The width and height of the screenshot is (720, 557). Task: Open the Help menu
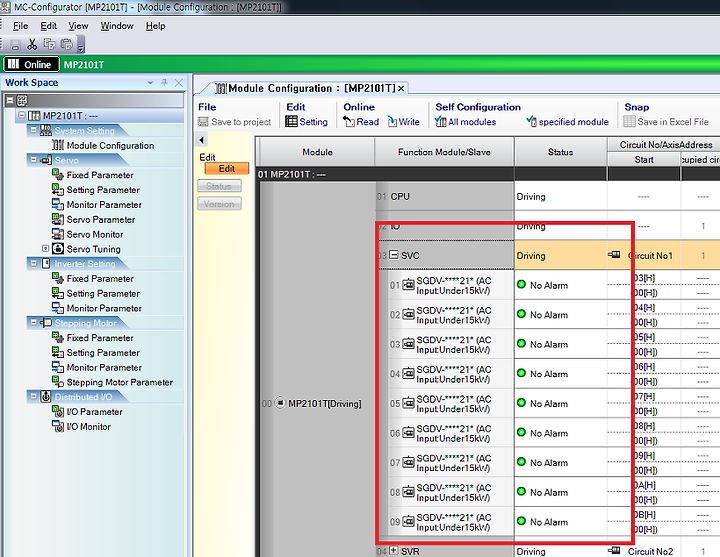click(x=155, y=26)
